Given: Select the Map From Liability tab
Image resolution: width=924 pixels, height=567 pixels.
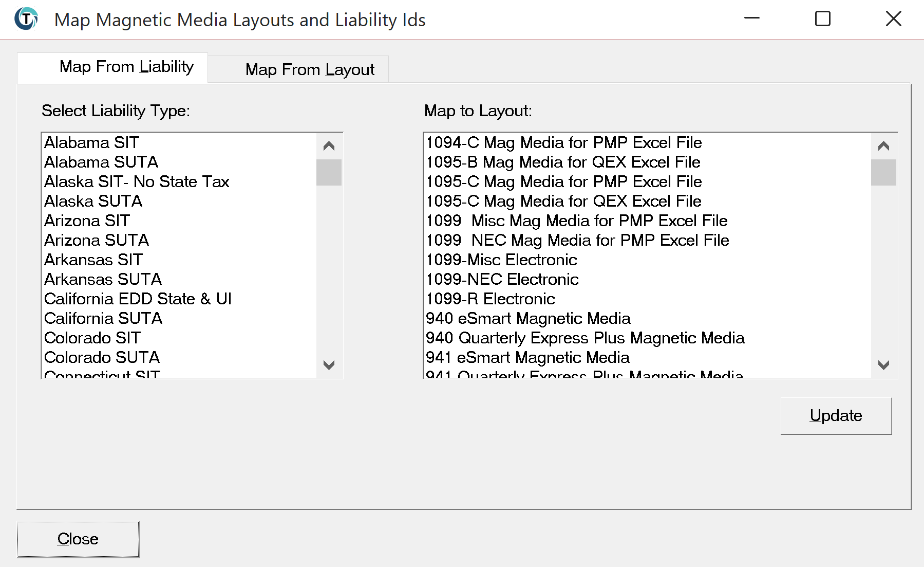Looking at the screenshot, I should 126,67.
